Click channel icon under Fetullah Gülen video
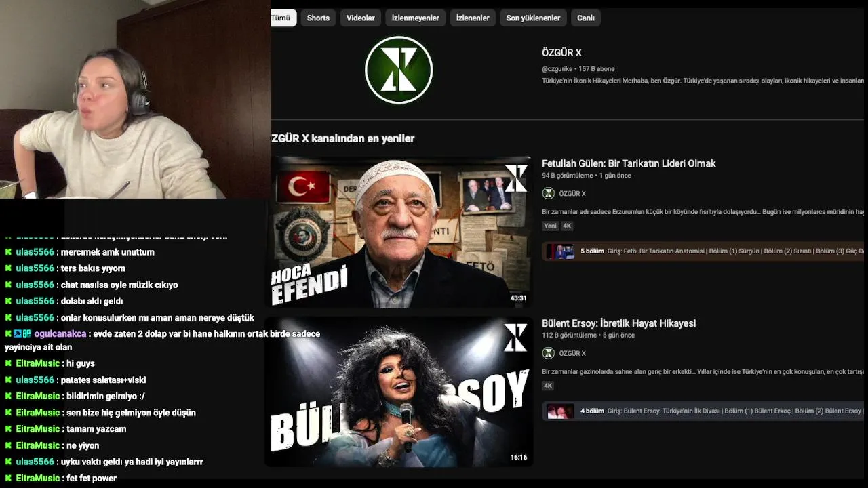 pyautogui.click(x=549, y=193)
